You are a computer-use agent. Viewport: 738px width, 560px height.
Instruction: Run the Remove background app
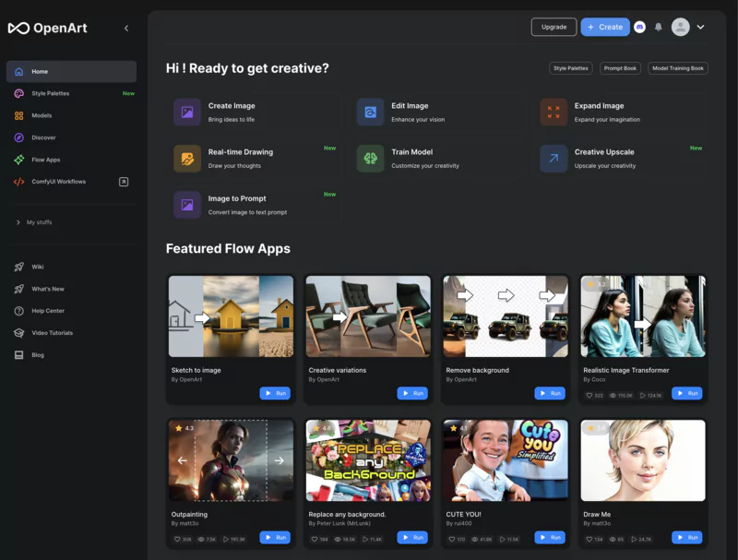click(x=550, y=393)
